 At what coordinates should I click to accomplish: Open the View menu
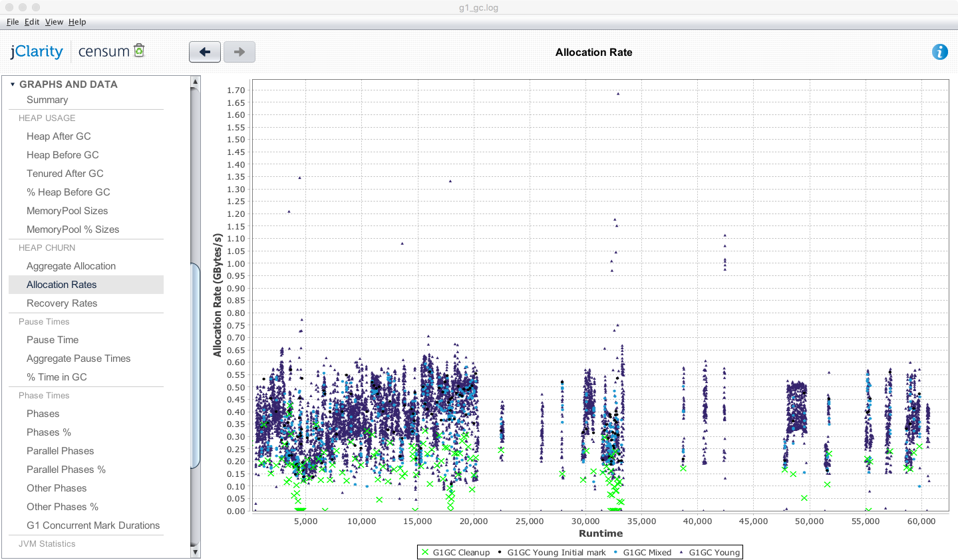(x=54, y=22)
